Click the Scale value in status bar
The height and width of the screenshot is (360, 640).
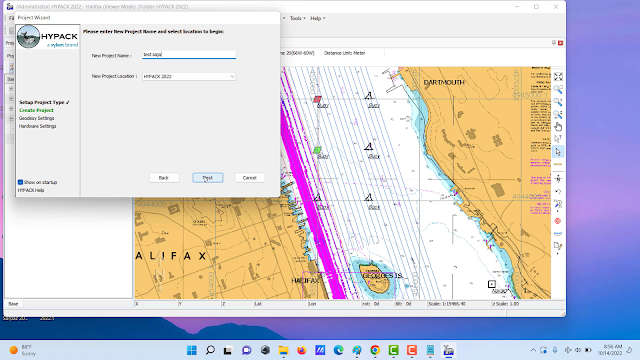coord(447,304)
